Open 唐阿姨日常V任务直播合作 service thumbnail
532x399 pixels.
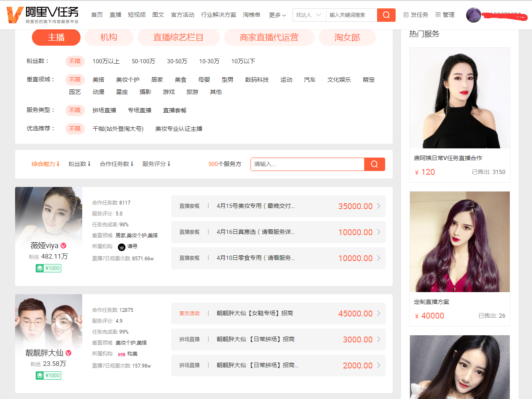point(459,98)
